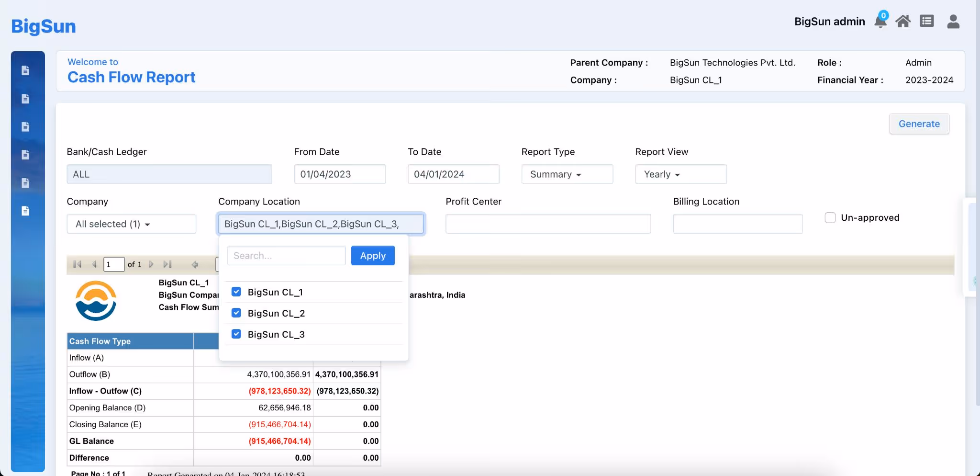The image size is (980, 476).
Task: Click BigSun Technologies Pvt. Ltd. parent company
Action: coord(733,63)
